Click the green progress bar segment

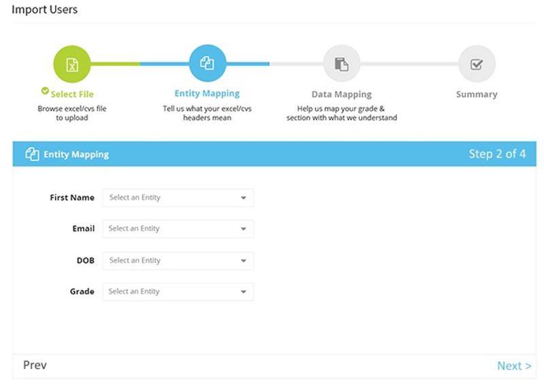tap(114, 64)
